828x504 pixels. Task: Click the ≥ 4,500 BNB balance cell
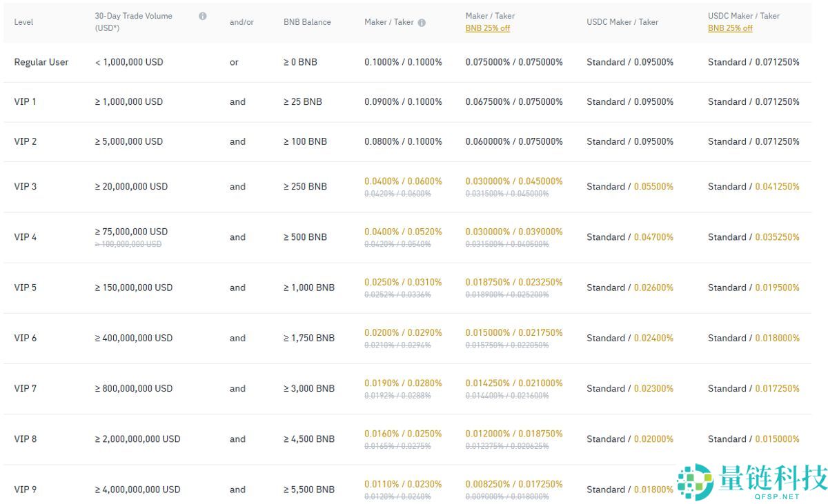point(309,439)
